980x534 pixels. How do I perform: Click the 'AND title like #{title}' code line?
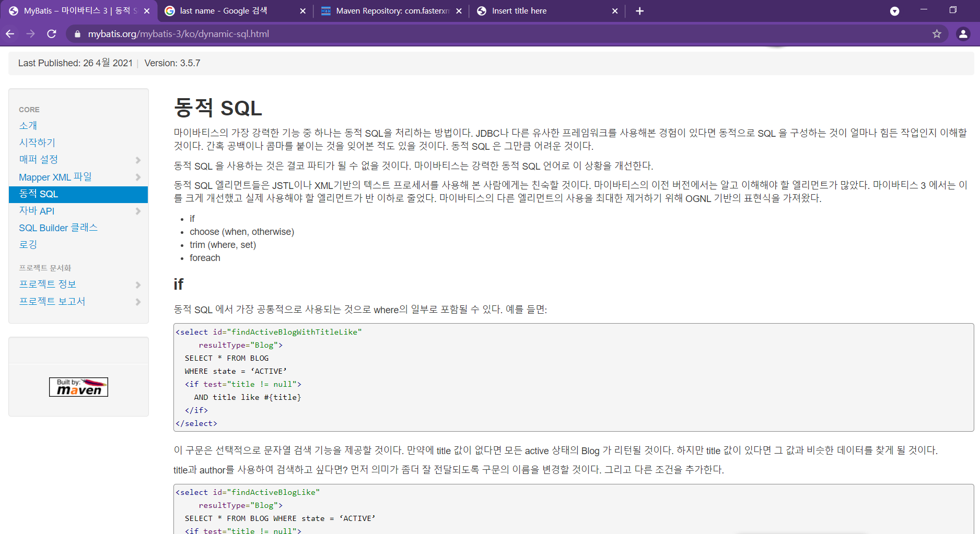coord(248,397)
